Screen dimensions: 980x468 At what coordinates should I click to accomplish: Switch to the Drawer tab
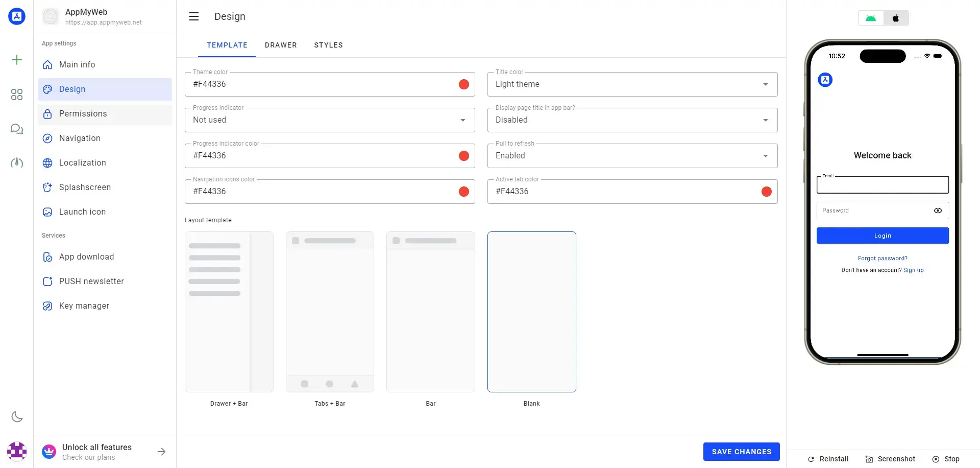pyautogui.click(x=281, y=45)
